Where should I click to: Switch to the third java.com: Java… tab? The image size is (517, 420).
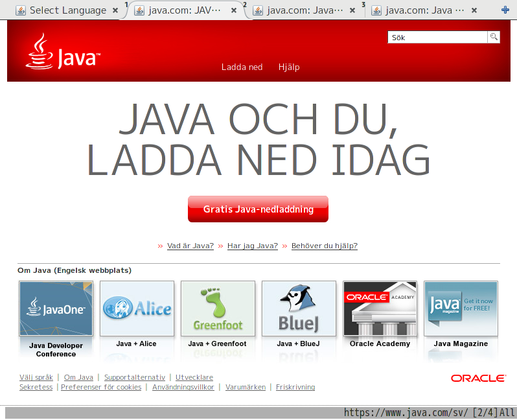pyautogui.click(x=304, y=10)
